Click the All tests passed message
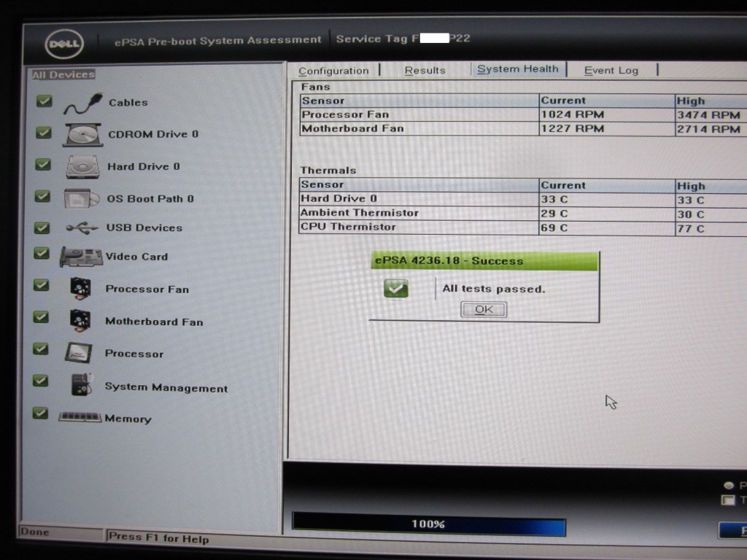The width and height of the screenshot is (747, 560). (494, 289)
